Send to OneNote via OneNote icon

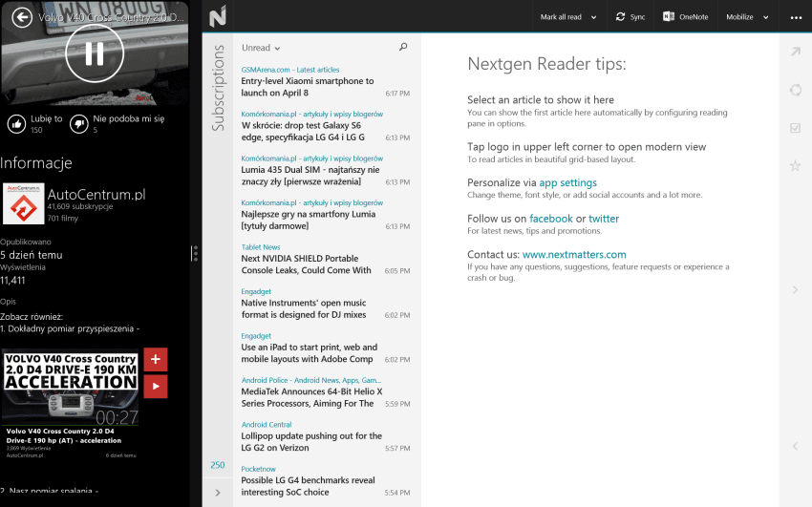coord(669,16)
